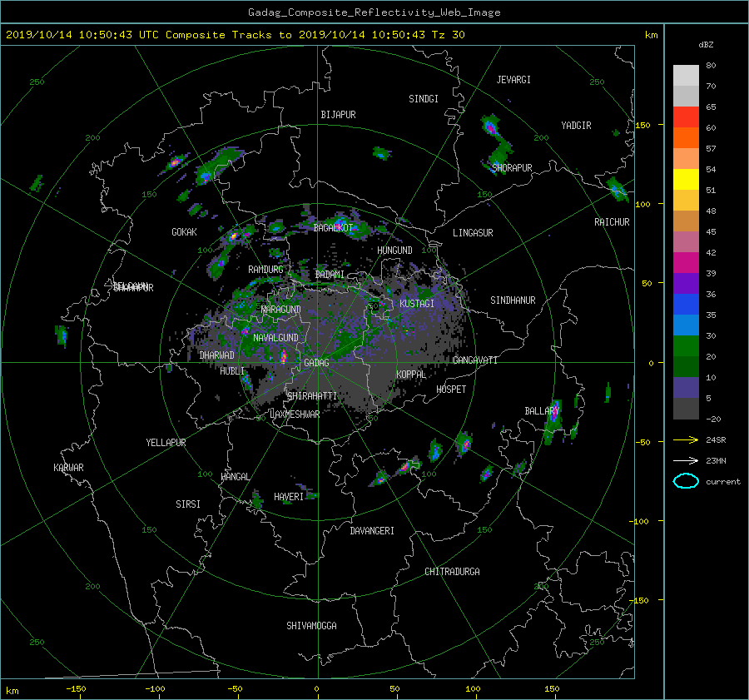
Task: Click the intense echo between HUBLI and GADAG
Action: 283,356
